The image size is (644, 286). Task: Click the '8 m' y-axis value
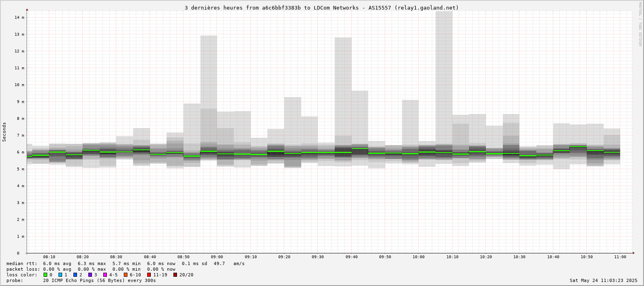coord(21,119)
